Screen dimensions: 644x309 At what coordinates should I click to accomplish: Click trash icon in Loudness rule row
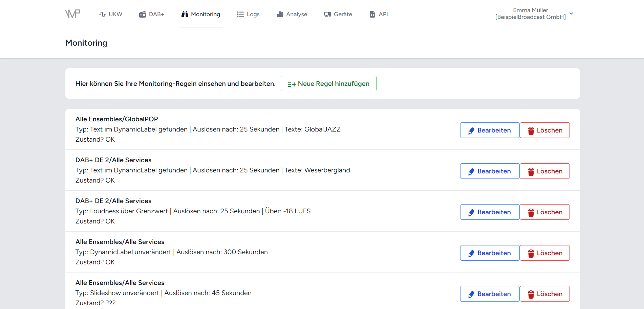tap(531, 213)
